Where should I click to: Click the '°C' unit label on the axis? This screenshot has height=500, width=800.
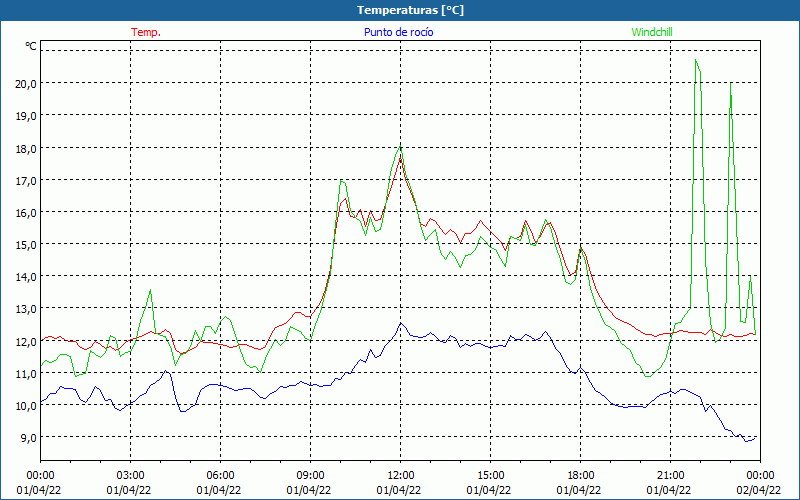(31, 46)
